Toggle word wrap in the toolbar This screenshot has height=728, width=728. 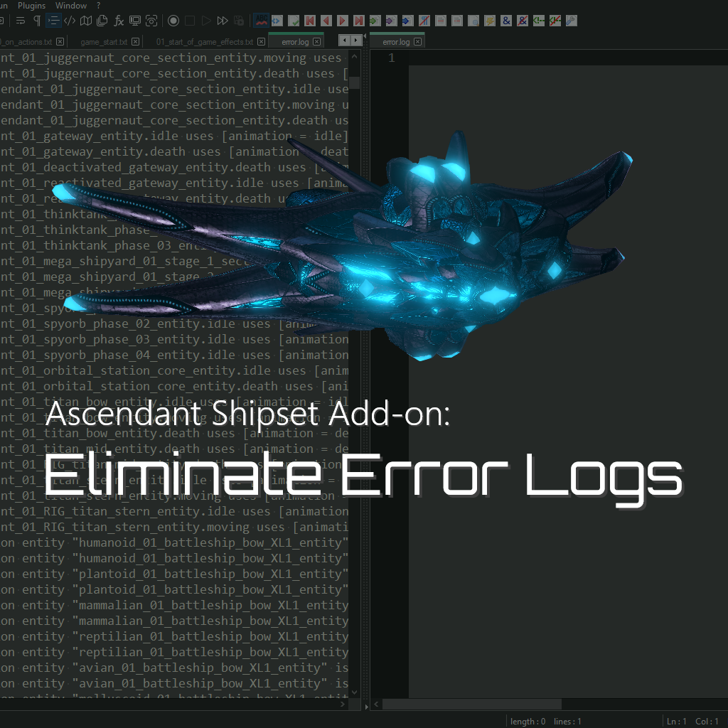click(21, 21)
